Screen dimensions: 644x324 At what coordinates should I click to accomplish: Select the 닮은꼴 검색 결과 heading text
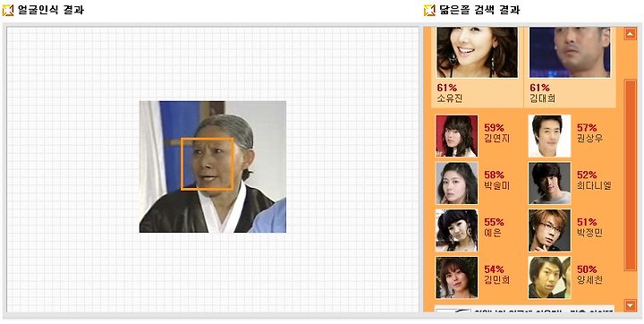tap(480, 10)
